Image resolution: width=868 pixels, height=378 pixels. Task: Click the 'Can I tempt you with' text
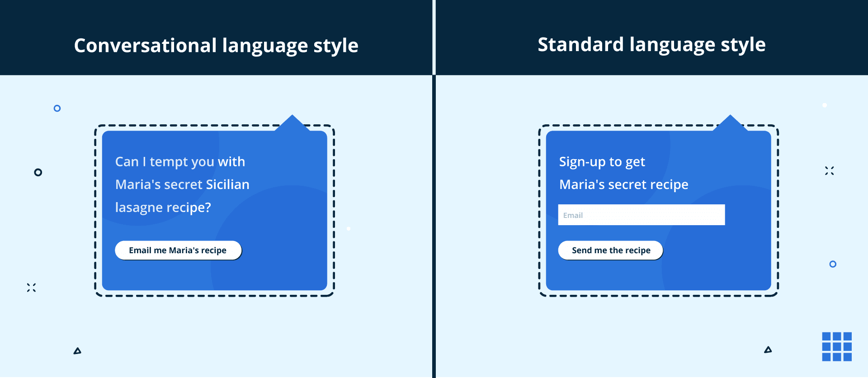click(180, 162)
